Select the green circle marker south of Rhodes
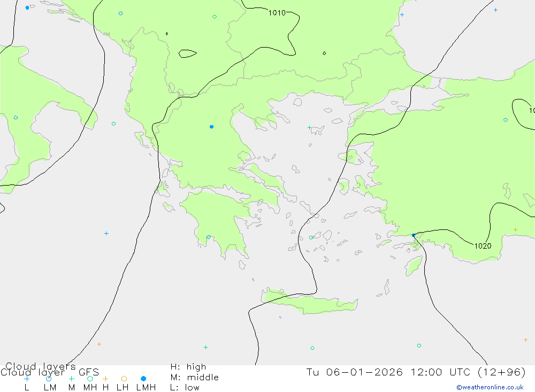Viewport: 535px width, 392px height. (x=419, y=345)
